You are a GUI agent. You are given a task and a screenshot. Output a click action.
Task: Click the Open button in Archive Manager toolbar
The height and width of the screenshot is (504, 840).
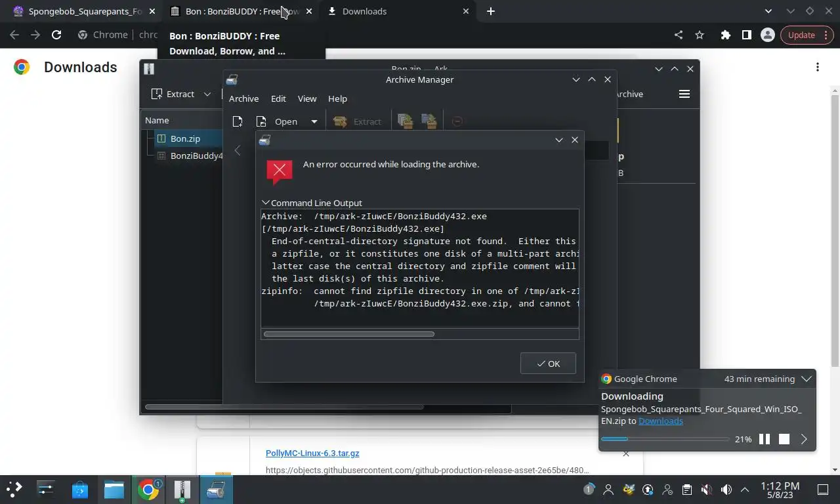coord(279,121)
